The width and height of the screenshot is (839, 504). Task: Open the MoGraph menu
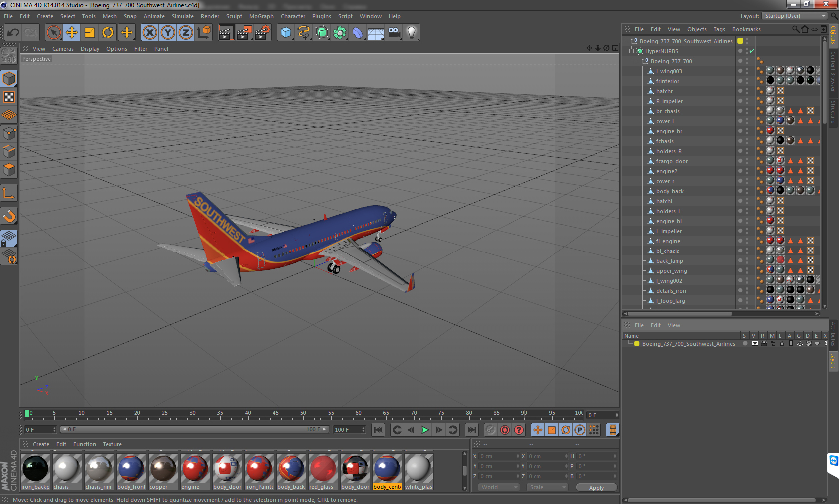tap(261, 16)
